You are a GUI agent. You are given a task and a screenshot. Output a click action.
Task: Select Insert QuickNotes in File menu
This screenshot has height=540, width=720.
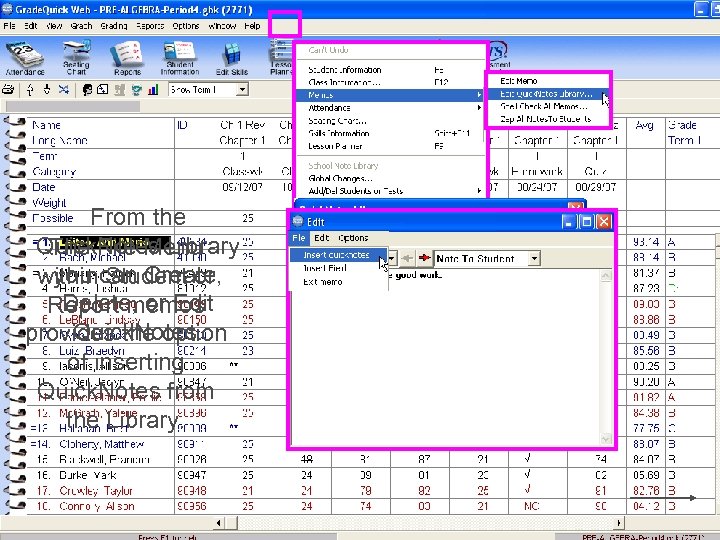[x=338, y=255]
